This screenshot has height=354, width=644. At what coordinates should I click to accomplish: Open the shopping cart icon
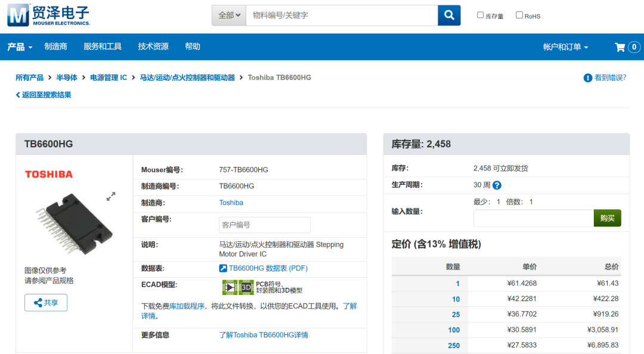[620, 47]
